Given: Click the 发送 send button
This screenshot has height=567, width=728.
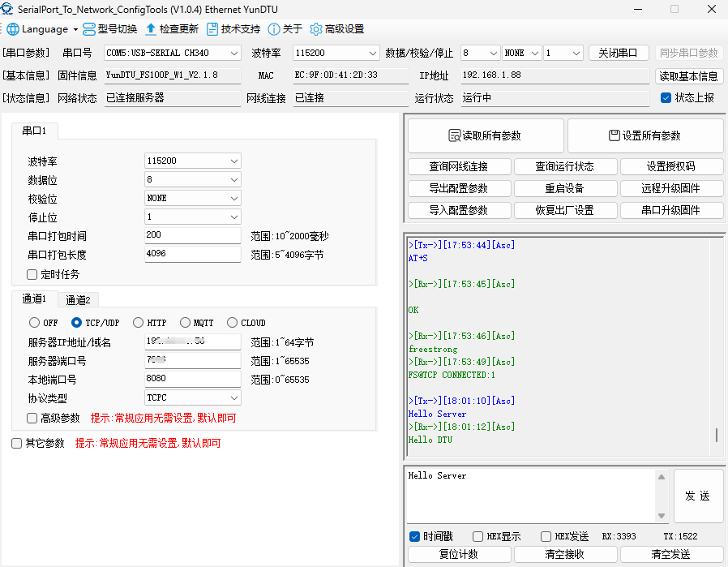Looking at the screenshot, I should 697,496.
